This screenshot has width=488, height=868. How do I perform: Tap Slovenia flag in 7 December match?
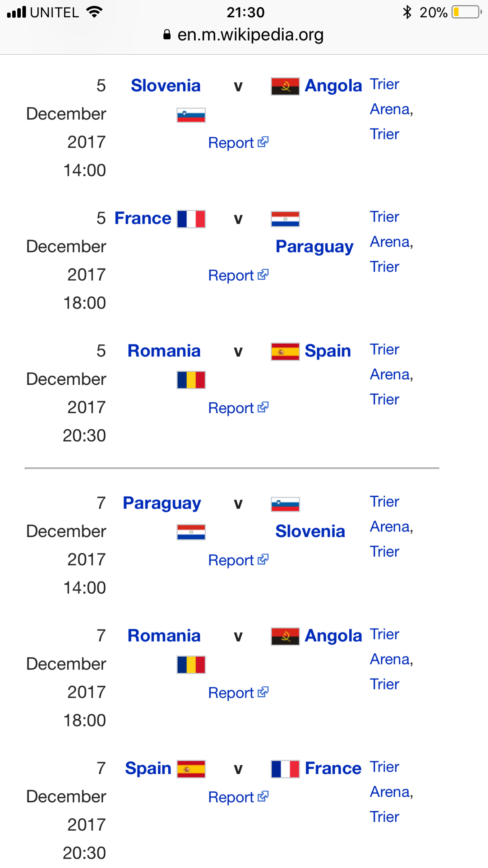(x=285, y=504)
